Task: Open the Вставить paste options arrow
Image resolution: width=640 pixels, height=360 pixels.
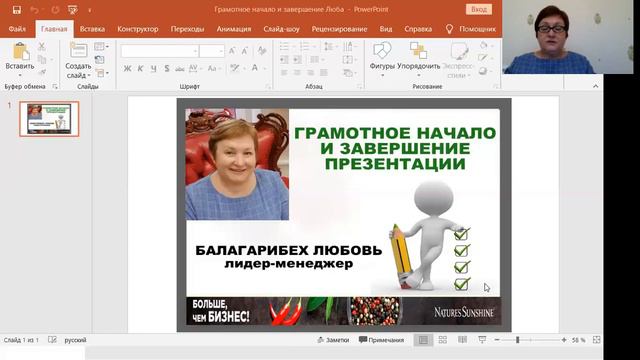Action: tap(20, 75)
